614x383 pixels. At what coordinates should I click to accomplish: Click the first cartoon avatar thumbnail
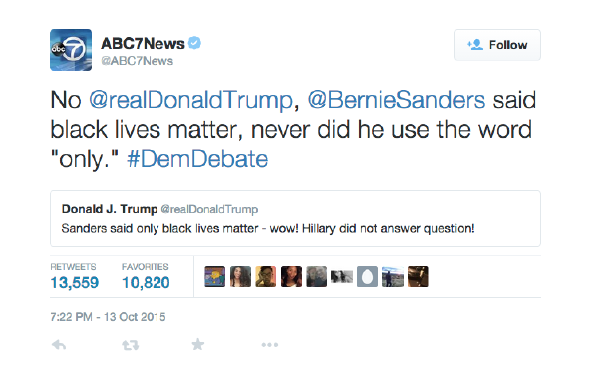(215, 276)
